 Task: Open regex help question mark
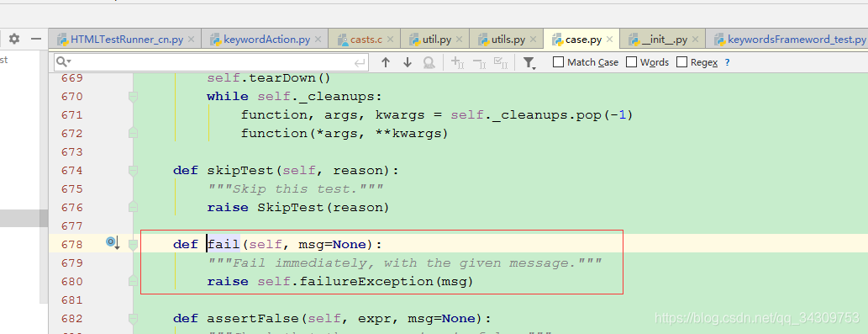(x=727, y=62)
